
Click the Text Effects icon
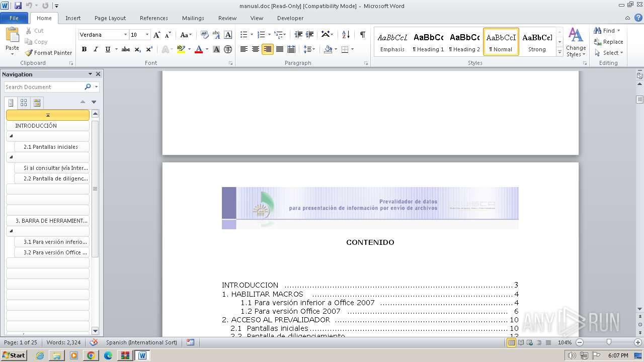point(165,49)
